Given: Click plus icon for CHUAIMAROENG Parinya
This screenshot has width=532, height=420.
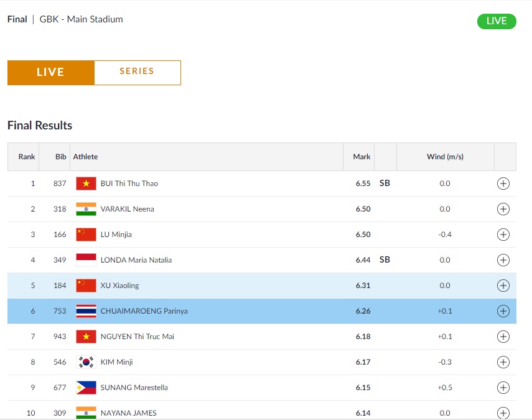Looking at the screenshot, I should (x=503, y=311).
